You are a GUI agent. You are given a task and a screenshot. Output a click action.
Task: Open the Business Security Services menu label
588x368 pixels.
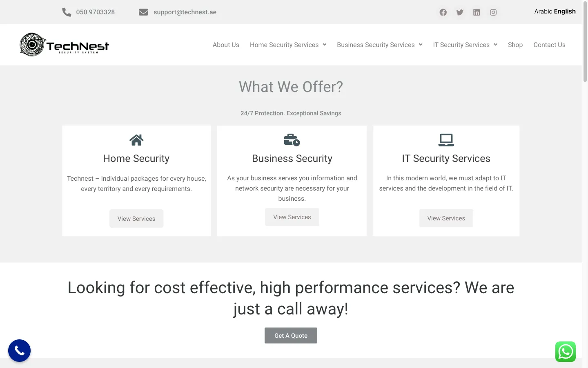click(x=376, y=45)
